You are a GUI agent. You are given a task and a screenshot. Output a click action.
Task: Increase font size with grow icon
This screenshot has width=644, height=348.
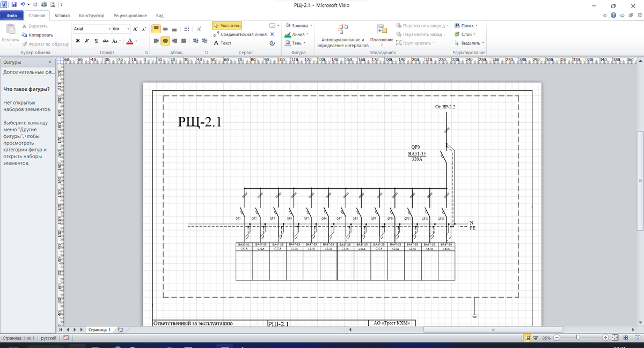[135, 28]
